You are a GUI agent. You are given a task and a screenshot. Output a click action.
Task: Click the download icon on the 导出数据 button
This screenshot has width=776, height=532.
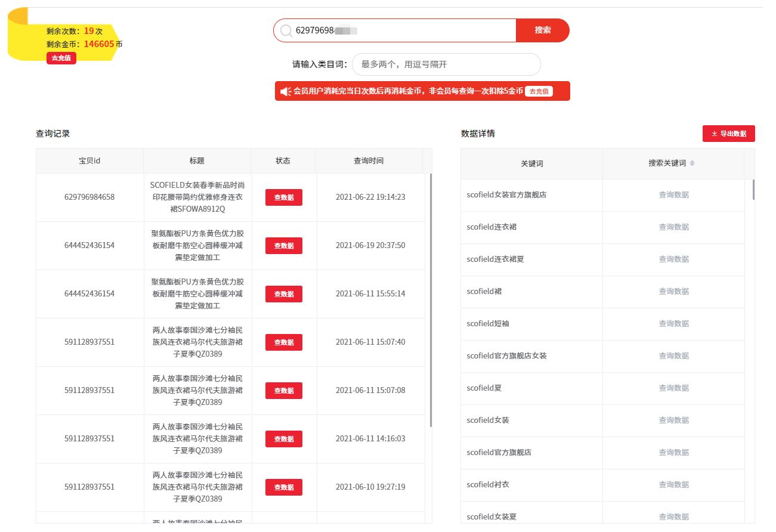pos(713,133)
